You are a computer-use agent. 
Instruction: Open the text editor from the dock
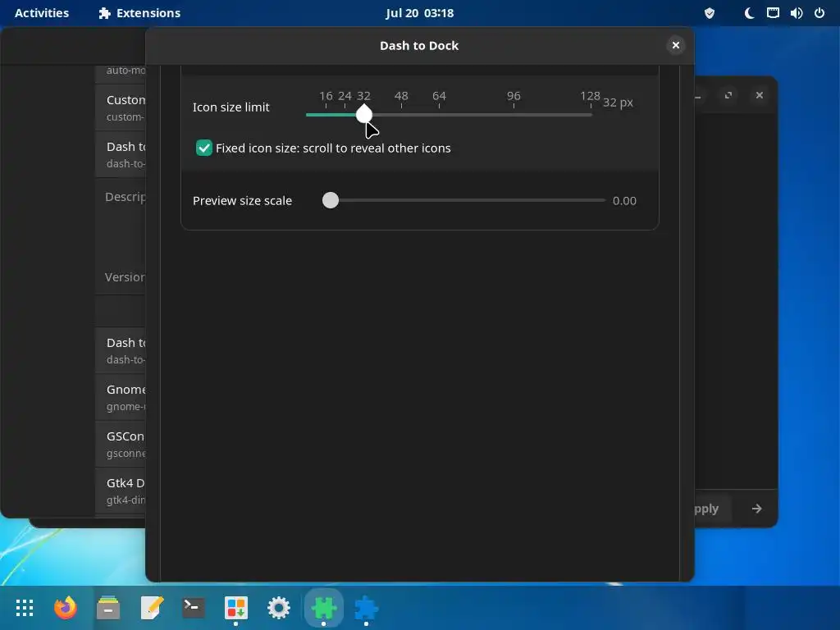(x=151, y=608)
